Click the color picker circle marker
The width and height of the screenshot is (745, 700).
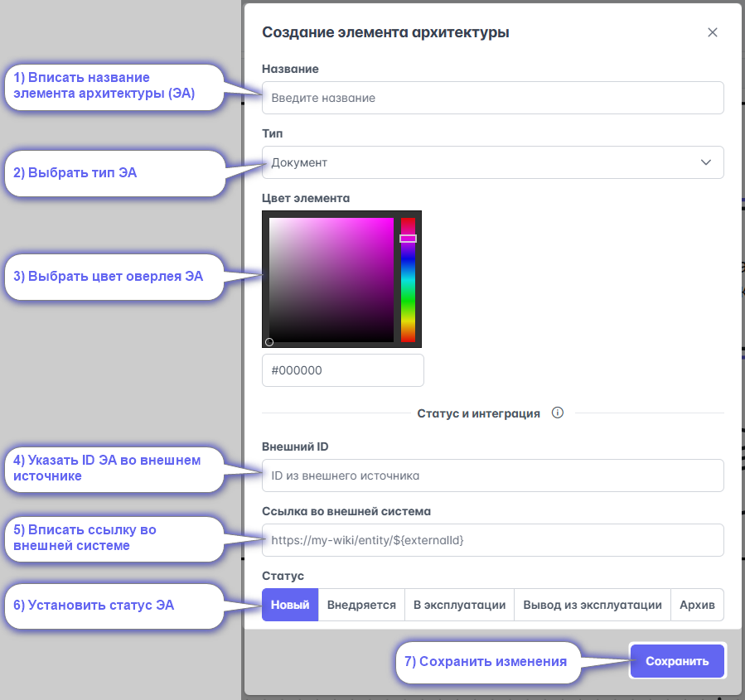(269, 342)
